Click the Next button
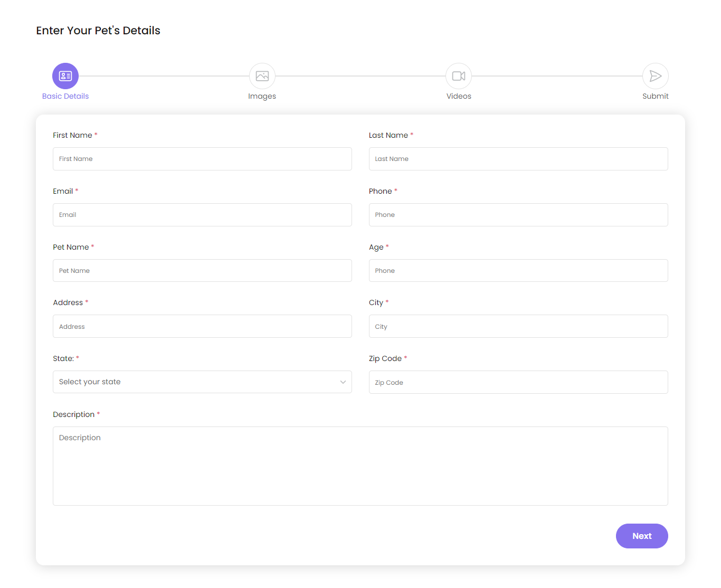 [x=642, y=536]
